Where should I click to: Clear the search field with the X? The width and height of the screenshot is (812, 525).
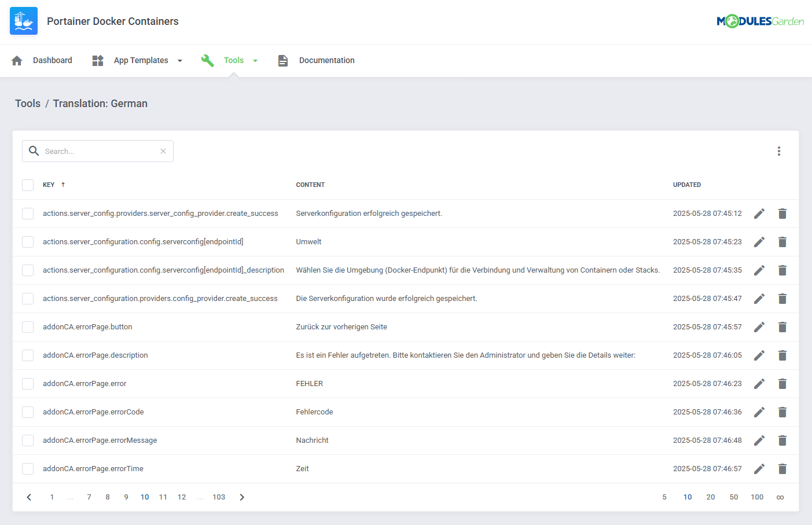163,151
